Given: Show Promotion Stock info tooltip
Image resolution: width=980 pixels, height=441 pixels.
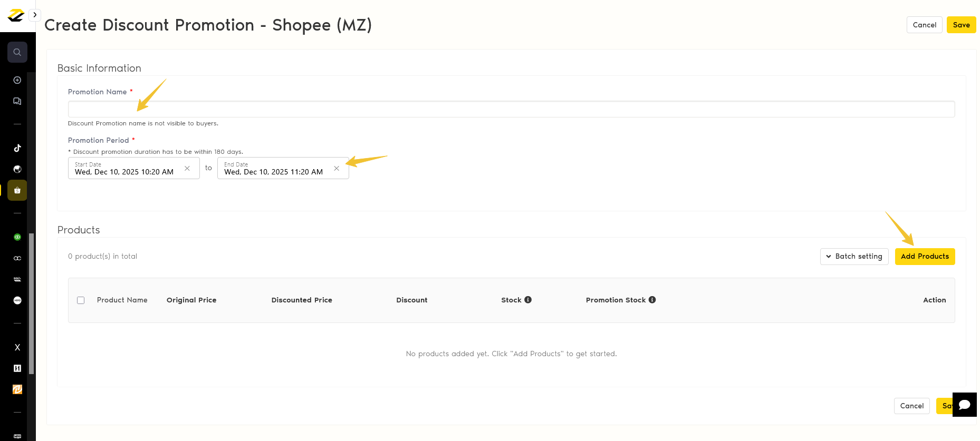Looking at the screenshot, I should coord(652,300).
